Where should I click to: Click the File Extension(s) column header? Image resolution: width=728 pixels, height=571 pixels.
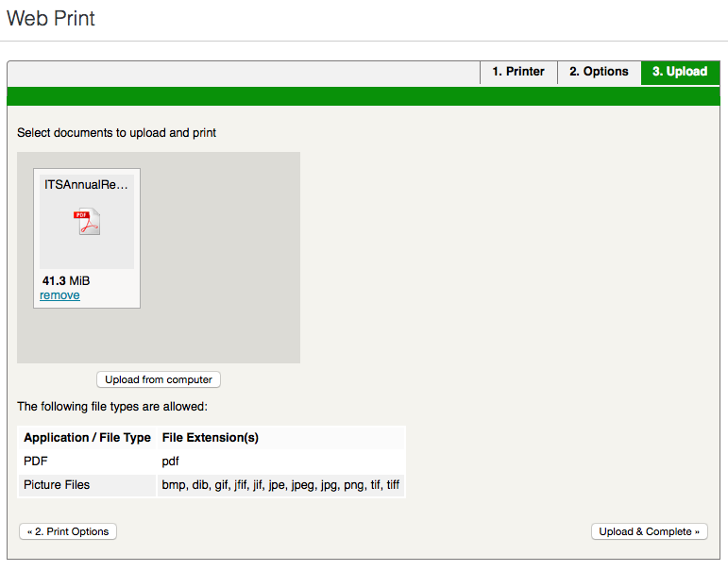211,438
